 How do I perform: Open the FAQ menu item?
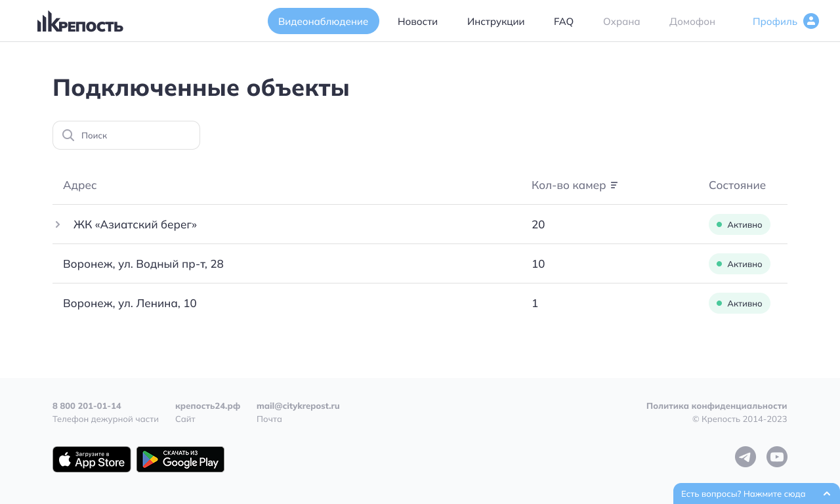[564, 22]
